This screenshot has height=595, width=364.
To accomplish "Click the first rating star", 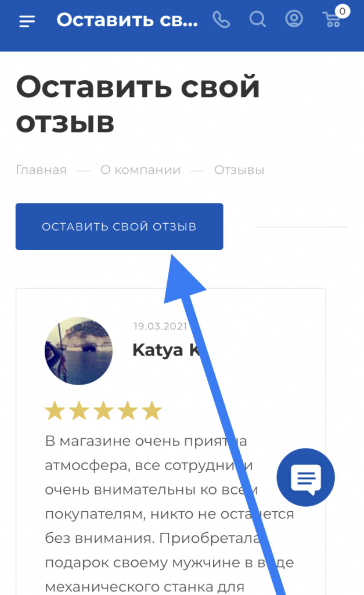I will [55, 410].
